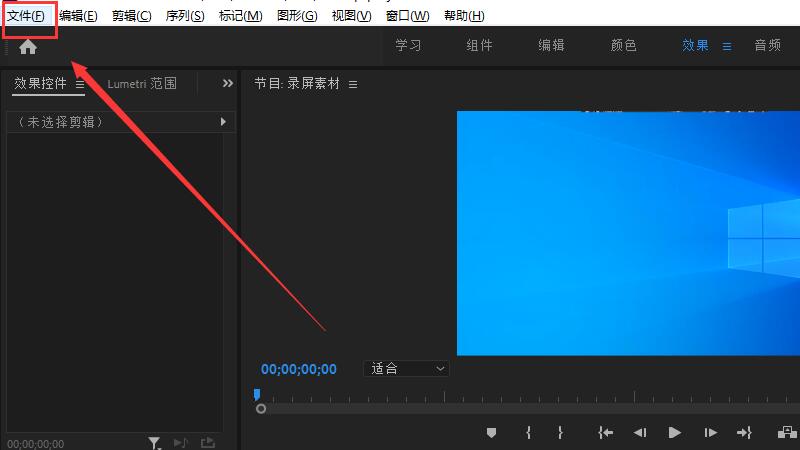800x450 pixels.
Task: Step back one frame
Action: [x=640, y=433]
